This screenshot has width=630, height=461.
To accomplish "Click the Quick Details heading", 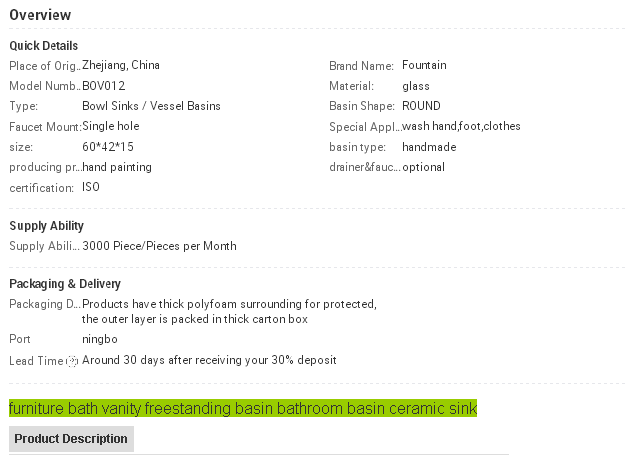I will coord(43,46).
